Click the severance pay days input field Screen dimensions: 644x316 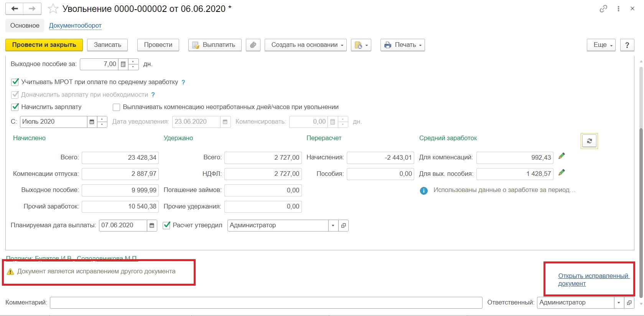[99, 64]
